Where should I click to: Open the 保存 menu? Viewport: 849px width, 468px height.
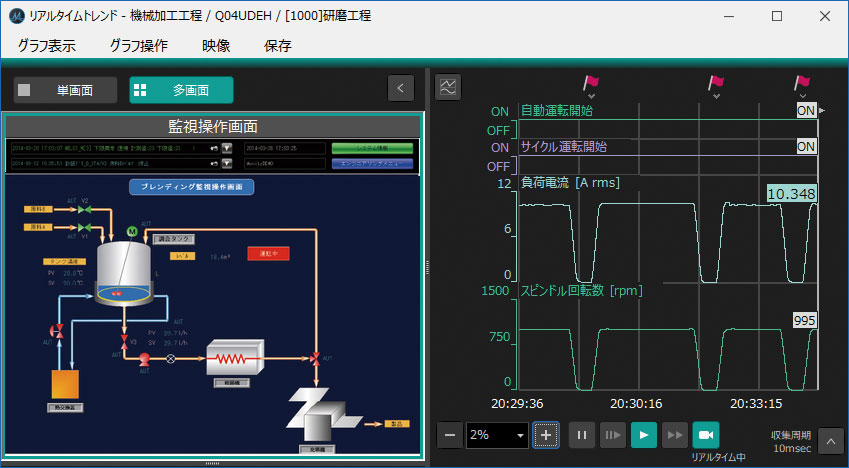278,45
